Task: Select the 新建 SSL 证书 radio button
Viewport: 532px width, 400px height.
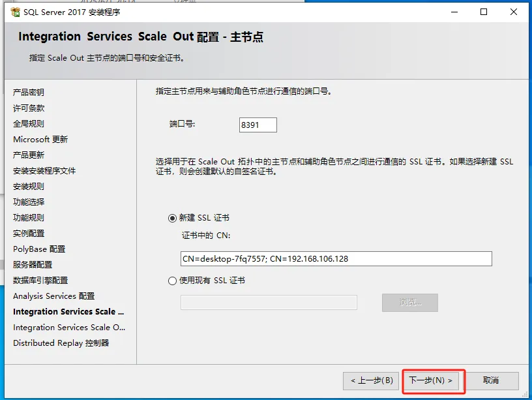Action: tap(172, 218)
